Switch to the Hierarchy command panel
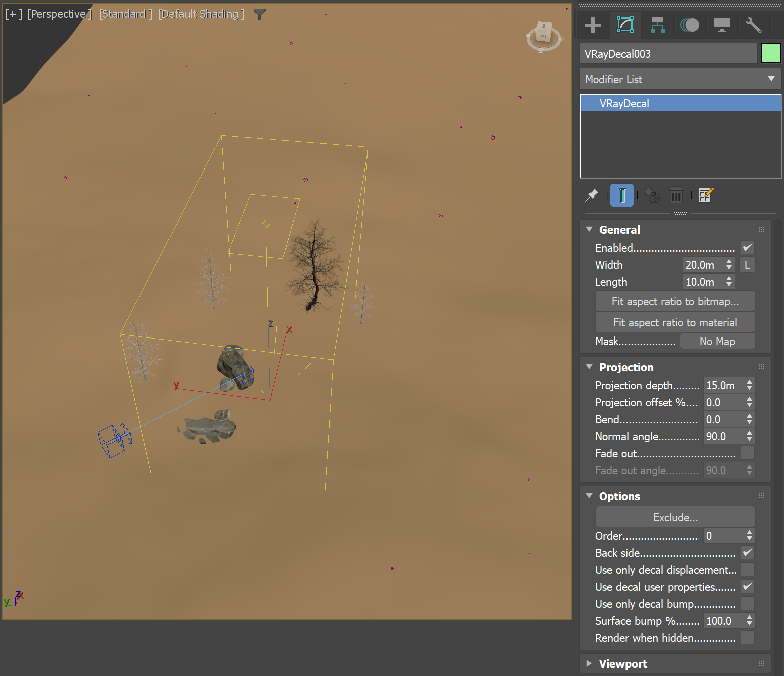 tap(657, 25)
